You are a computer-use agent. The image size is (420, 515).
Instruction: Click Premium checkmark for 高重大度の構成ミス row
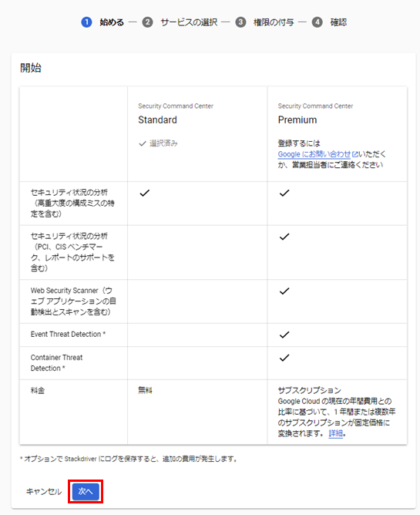[284, 193]
